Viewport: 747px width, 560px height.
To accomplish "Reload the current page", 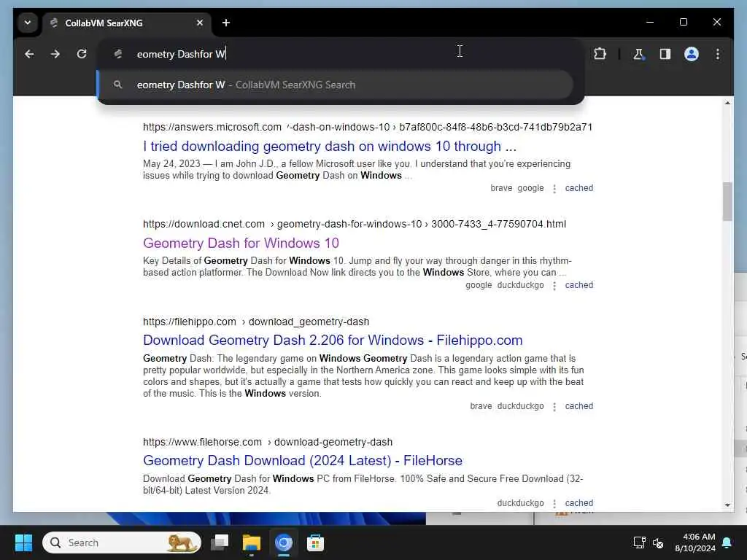I will [x=82, y=54].
